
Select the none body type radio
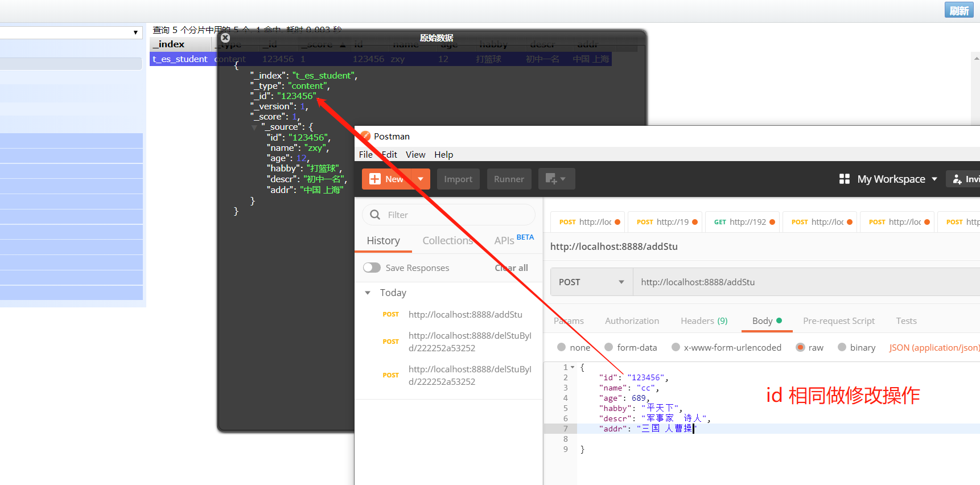click(562, 347)
